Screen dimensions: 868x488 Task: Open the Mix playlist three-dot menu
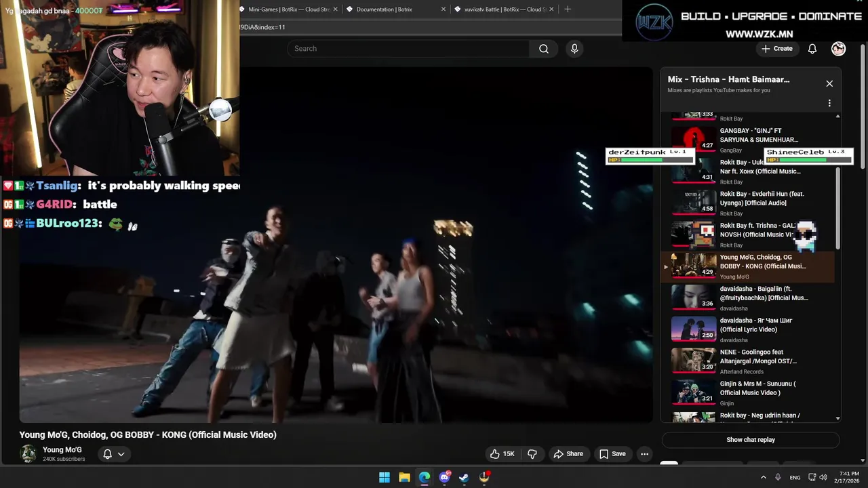click(829, 103)
